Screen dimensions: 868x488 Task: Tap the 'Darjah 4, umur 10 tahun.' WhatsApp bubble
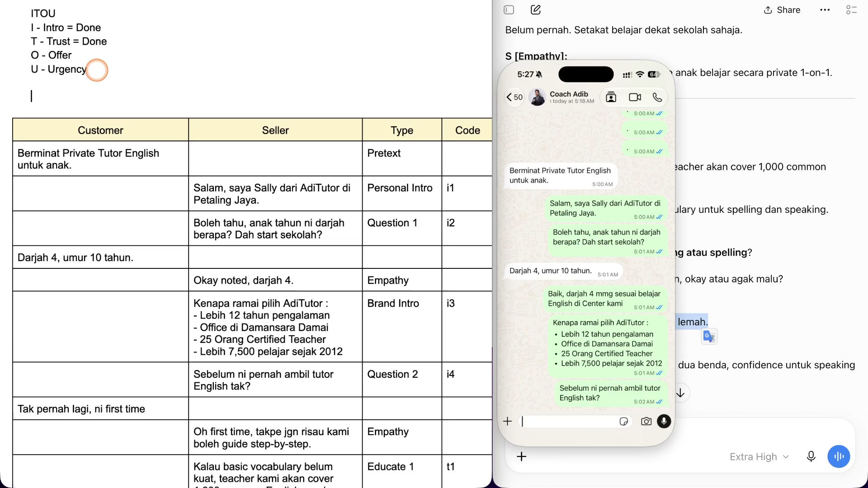563,271
